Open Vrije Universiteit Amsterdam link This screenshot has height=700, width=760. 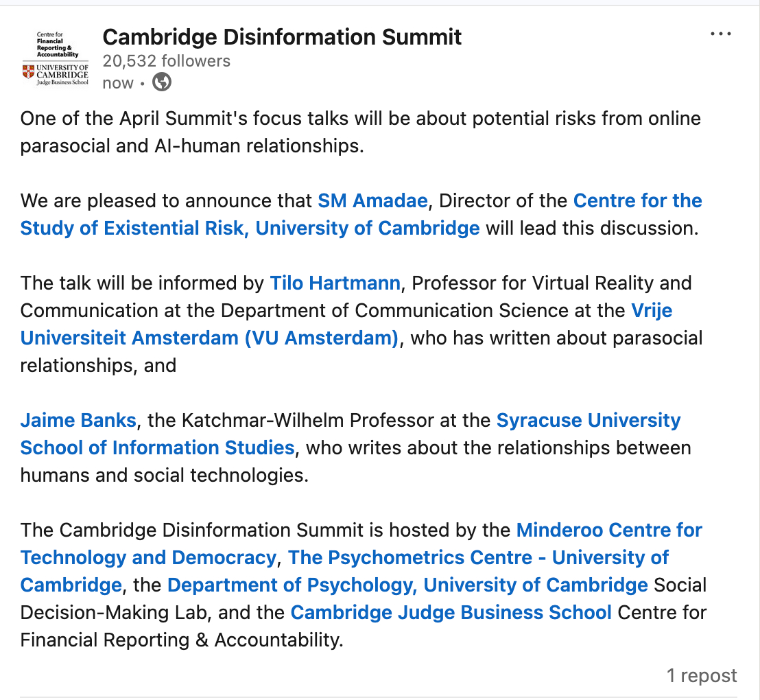click(x=651, y=311)
